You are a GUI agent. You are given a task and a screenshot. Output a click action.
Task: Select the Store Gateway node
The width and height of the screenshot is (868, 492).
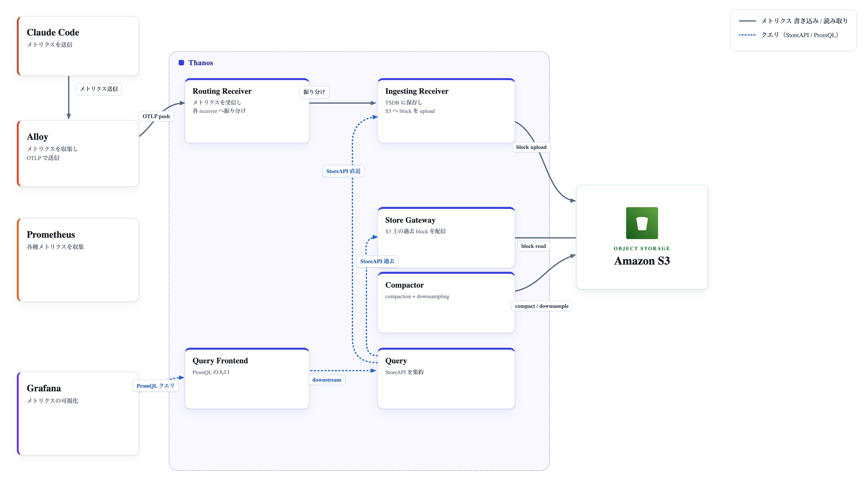point(446,238)
